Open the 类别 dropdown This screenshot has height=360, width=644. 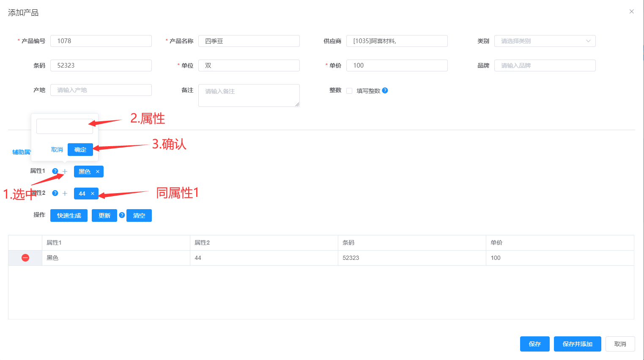(545, 41)
